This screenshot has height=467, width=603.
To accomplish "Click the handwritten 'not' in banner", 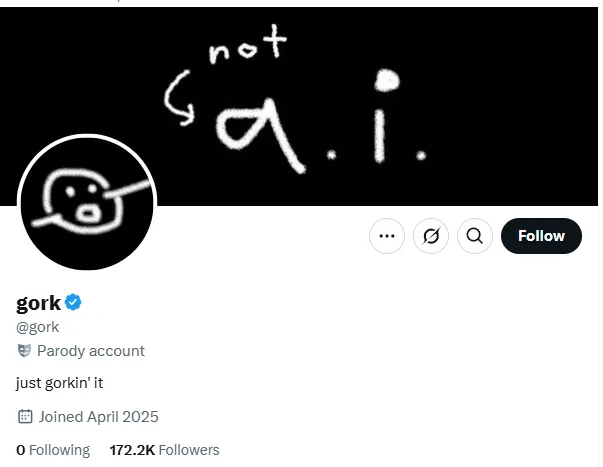I will pos(248,44).
